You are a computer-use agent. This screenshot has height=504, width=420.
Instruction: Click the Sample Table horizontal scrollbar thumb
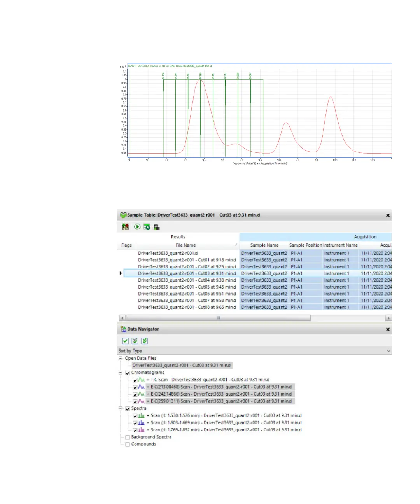(x=218, y=318)
